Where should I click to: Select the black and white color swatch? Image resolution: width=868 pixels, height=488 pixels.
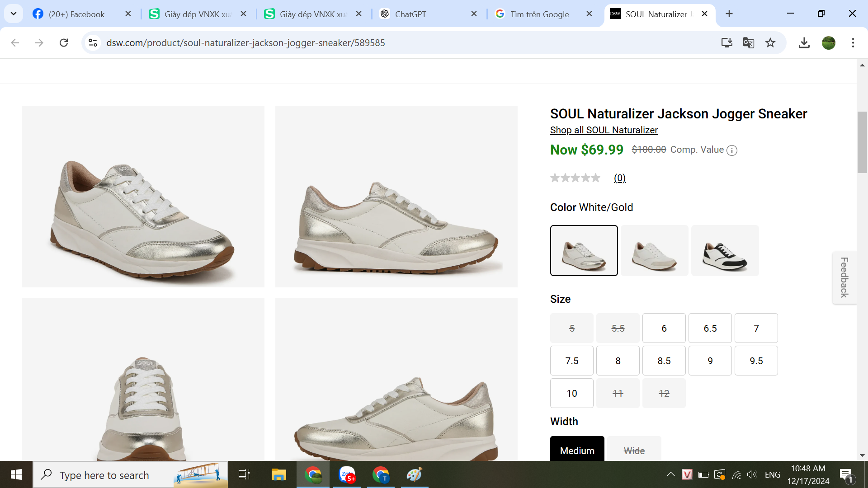click(725, 251)
